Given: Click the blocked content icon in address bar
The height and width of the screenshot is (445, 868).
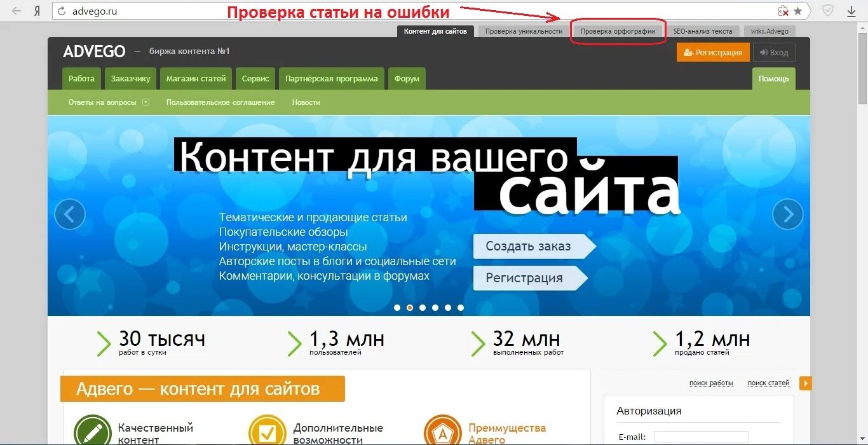Looking at the screenshot, I should tap(783, 11).
